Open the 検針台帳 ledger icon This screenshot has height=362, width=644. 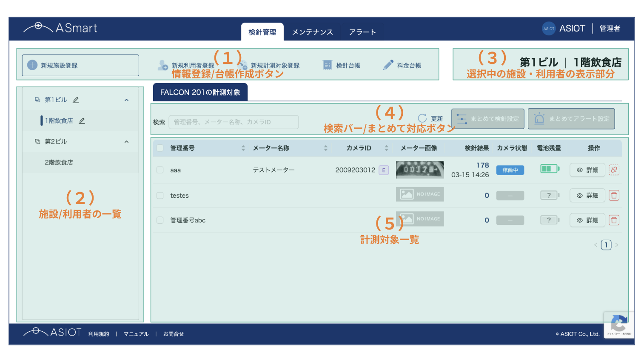pos(327,65)
